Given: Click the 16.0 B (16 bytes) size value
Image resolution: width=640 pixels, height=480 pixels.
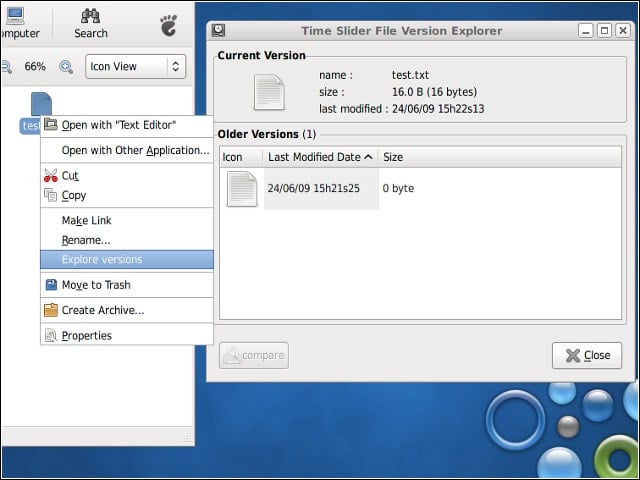Looking at the screenshot, I should [434, 92].
